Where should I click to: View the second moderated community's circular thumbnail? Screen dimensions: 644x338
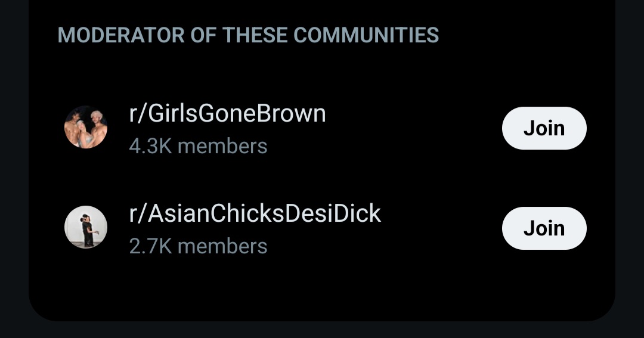click(86, 228)
